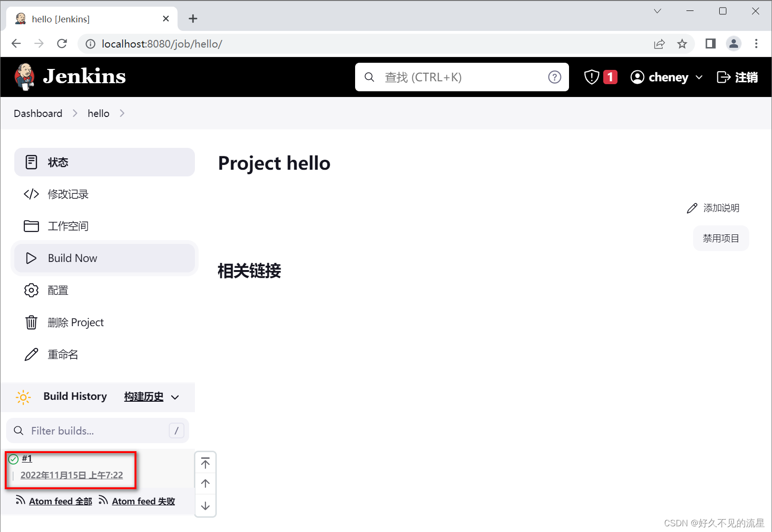The width and height of the screenshot is (772, 532).
Task: Click the browser back arrow
Action: 16,44
